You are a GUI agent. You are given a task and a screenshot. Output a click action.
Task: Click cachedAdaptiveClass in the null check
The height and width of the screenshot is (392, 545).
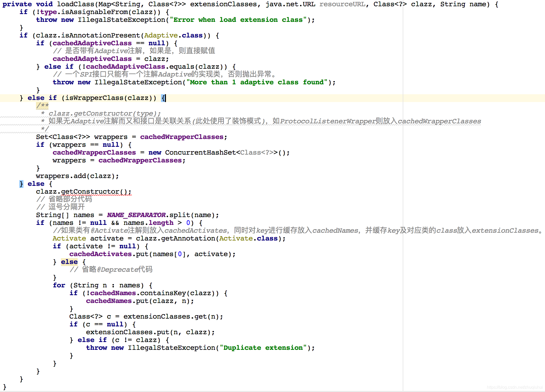pos(92,43)
